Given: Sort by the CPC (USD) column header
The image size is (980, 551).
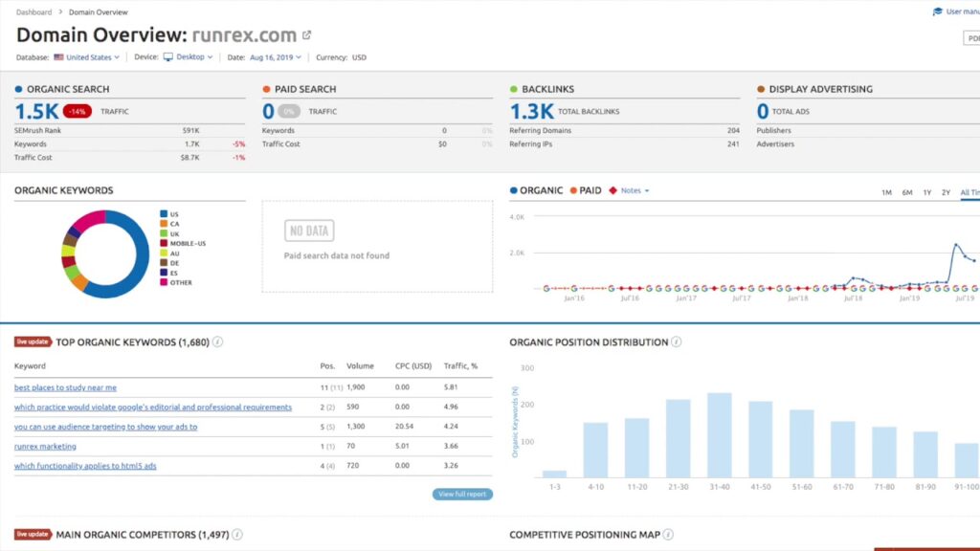Looking at the screenshot, I should (x=413, y=366).
